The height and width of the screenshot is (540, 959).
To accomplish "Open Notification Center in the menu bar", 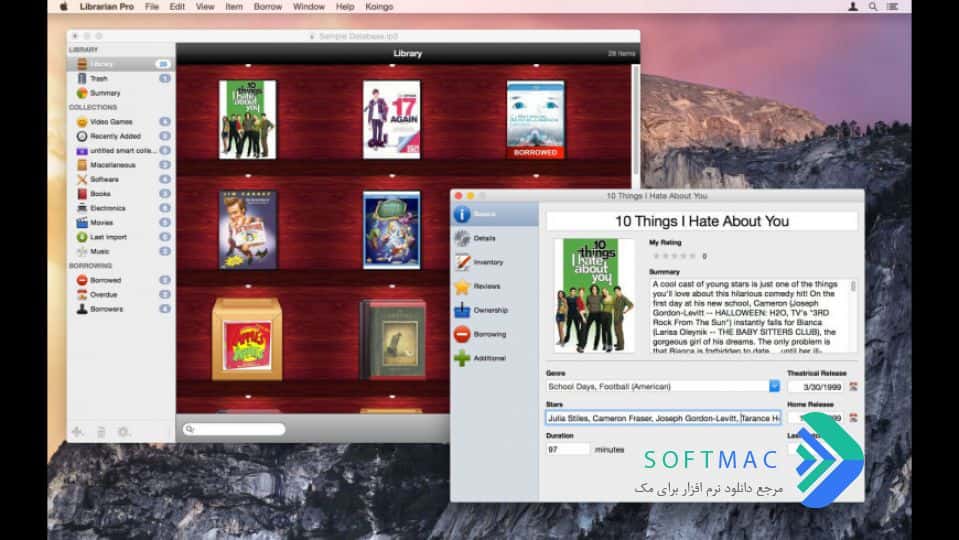I will coord(892,7).
